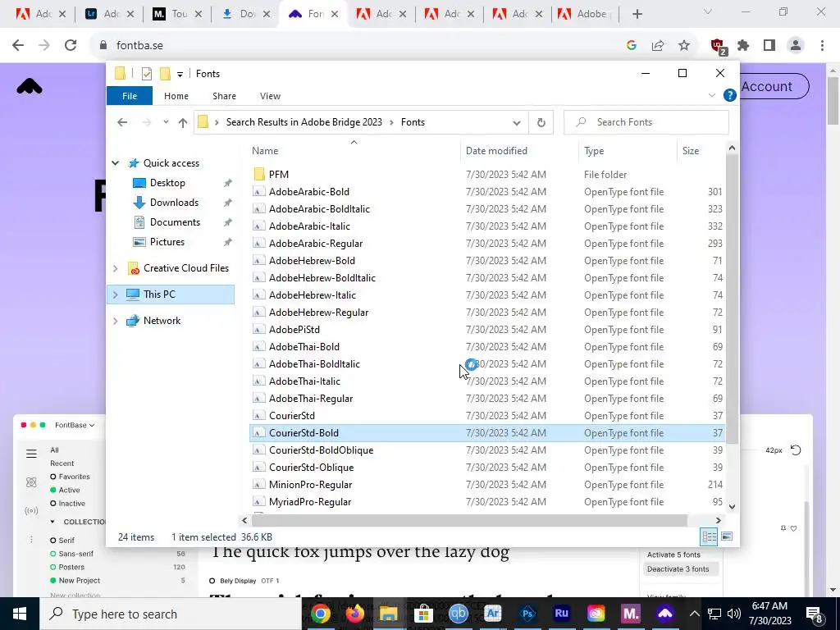
Task: Select the Favorites radio in FontBase
Action: (53, 477)
